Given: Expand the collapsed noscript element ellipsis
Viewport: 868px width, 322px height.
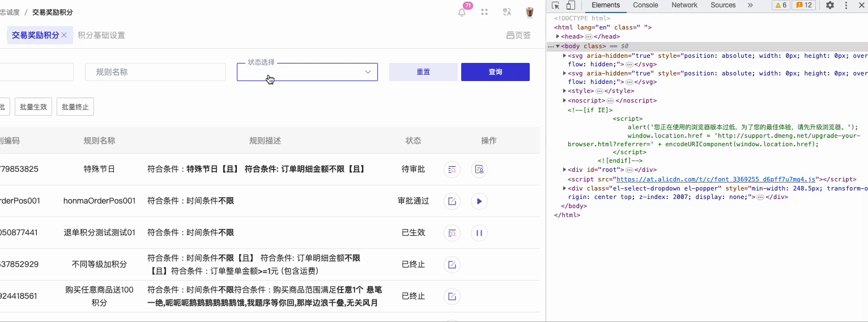Looking at the screenshot, I should click(x=610, y=101).
